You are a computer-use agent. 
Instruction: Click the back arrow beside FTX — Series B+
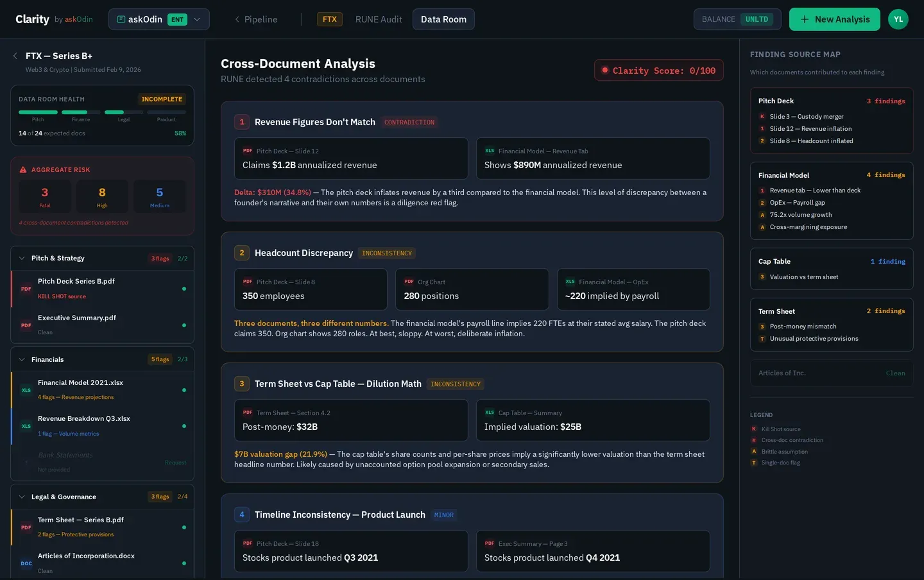coord(15,56)
